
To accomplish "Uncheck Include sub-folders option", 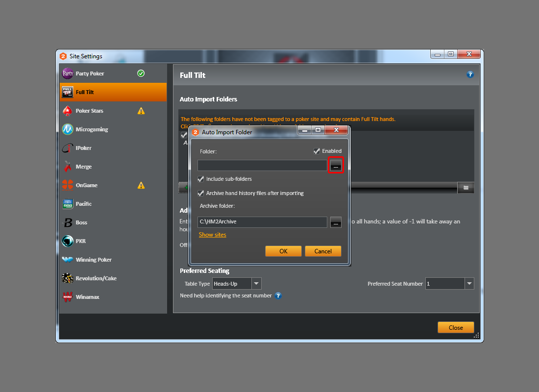I will 201,179.
